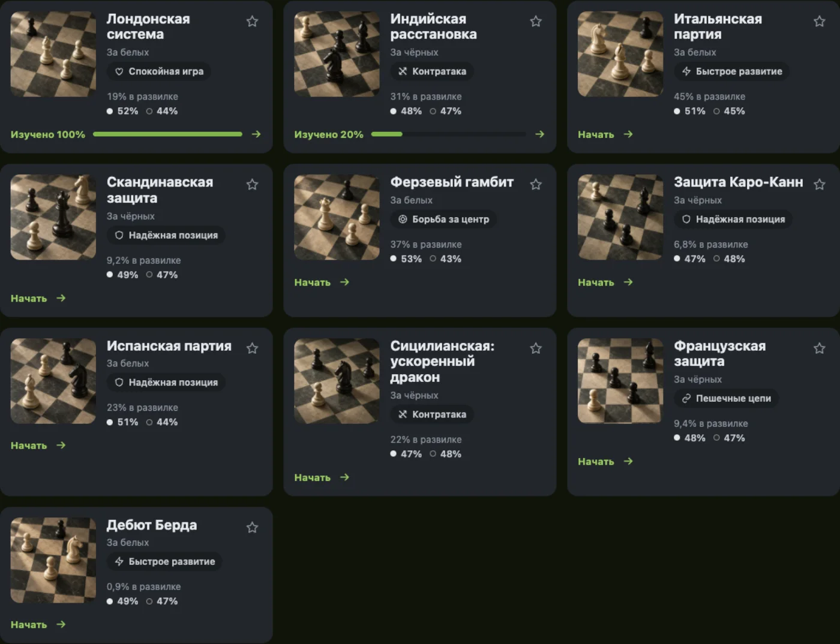The image size is (840, 644).
Task: Click the Индийская расстановка progress bar
Action: click(x=449, y=134)
